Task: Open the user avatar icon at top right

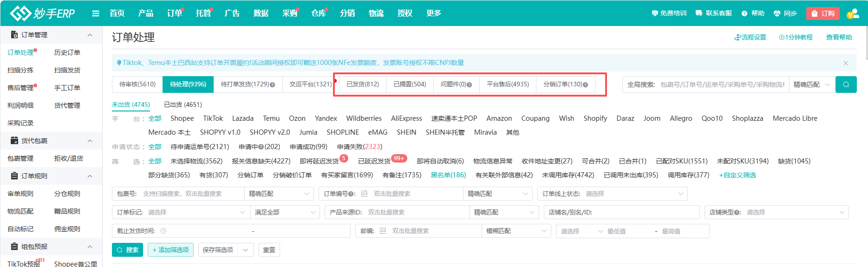Action: click(x=853, y=13)
